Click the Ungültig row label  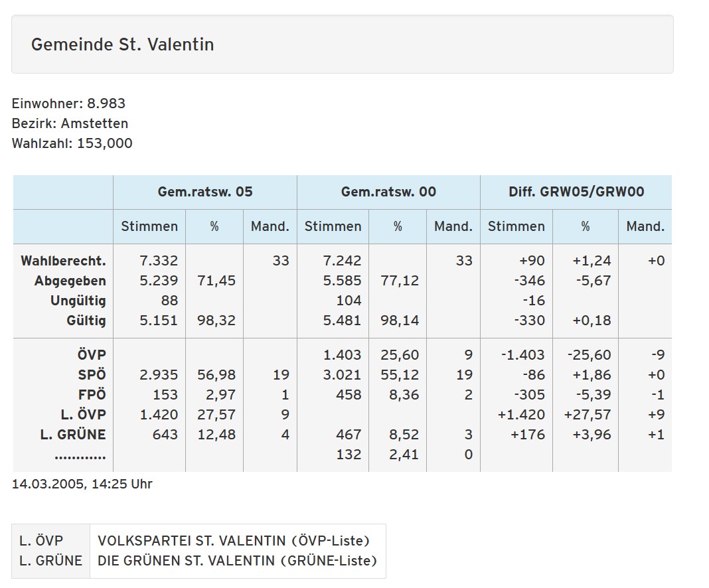tap(78, 301)
